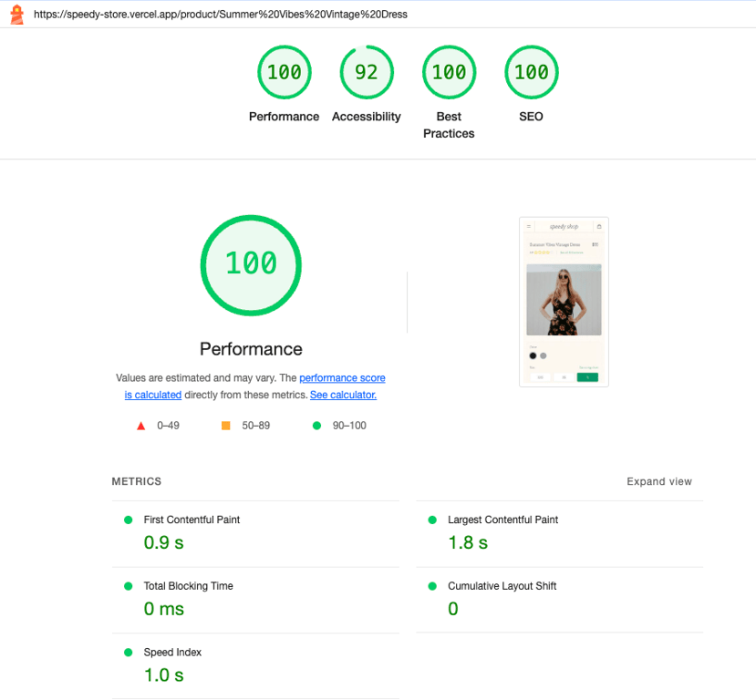Expand the Total Blocking Time metric
This screenshot has width=756, height=700.
pos(255,601)
